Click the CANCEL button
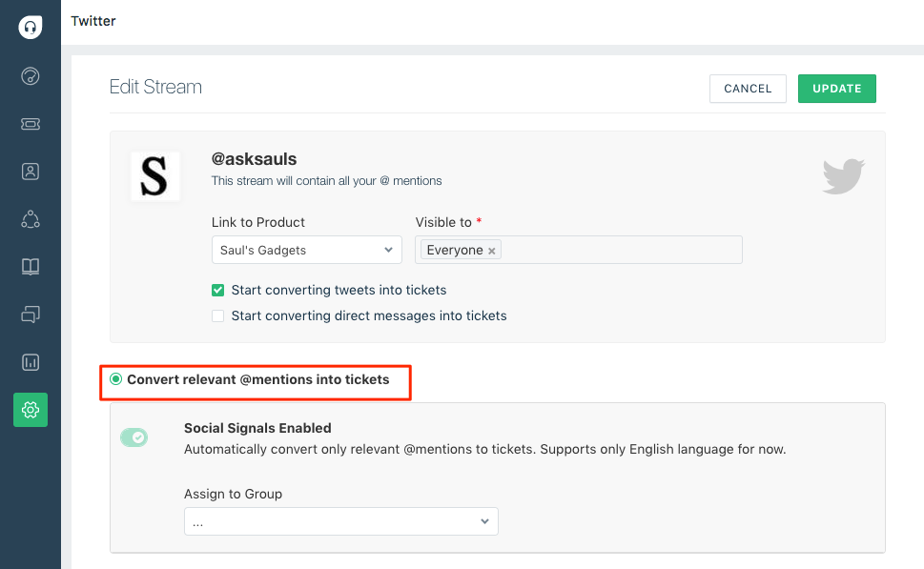This screenshot has height=569, width=924. (x=748, y=89)
